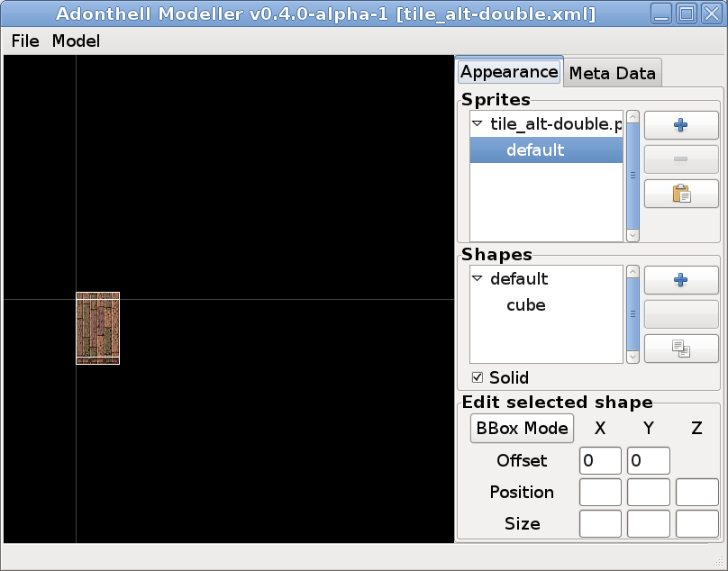This screenshot has width=728, height=571.
Task: Click the add shape plus button
Action: click(x=681, y=280)
